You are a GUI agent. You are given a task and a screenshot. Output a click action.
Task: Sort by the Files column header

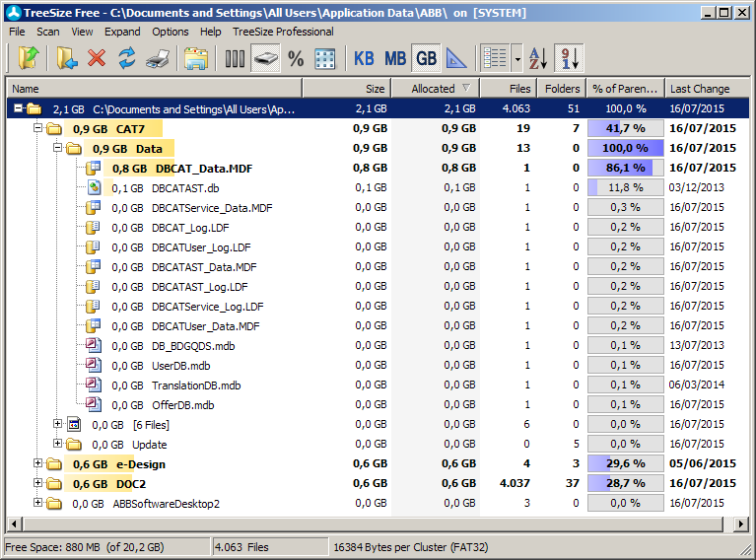[508, 89]
